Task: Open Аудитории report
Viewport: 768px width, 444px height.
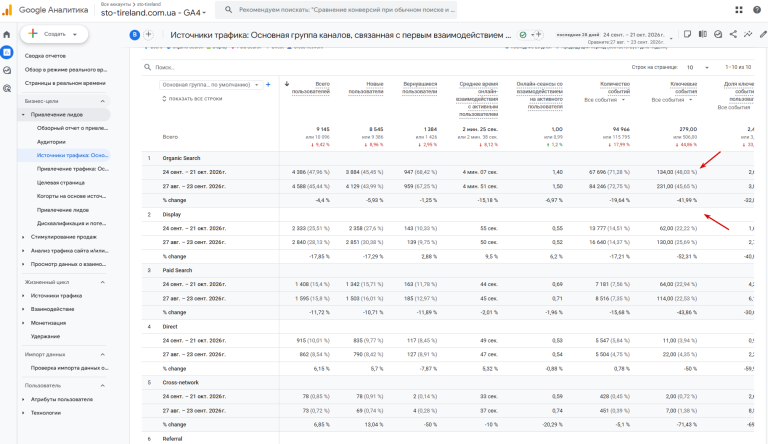Action: click(x=51, y=142)
